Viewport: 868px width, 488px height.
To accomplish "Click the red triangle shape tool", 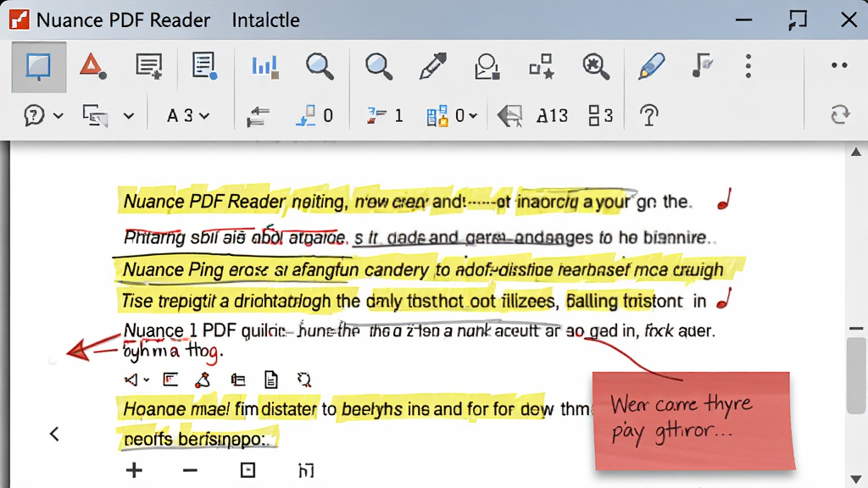I will click(92, 66).
